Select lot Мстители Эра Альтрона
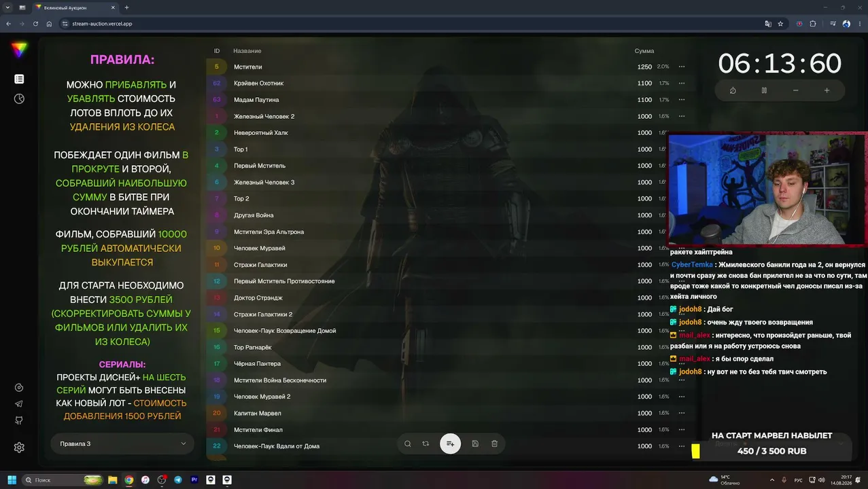This screenshot has height=489, width=868. (x=268, y=232)
